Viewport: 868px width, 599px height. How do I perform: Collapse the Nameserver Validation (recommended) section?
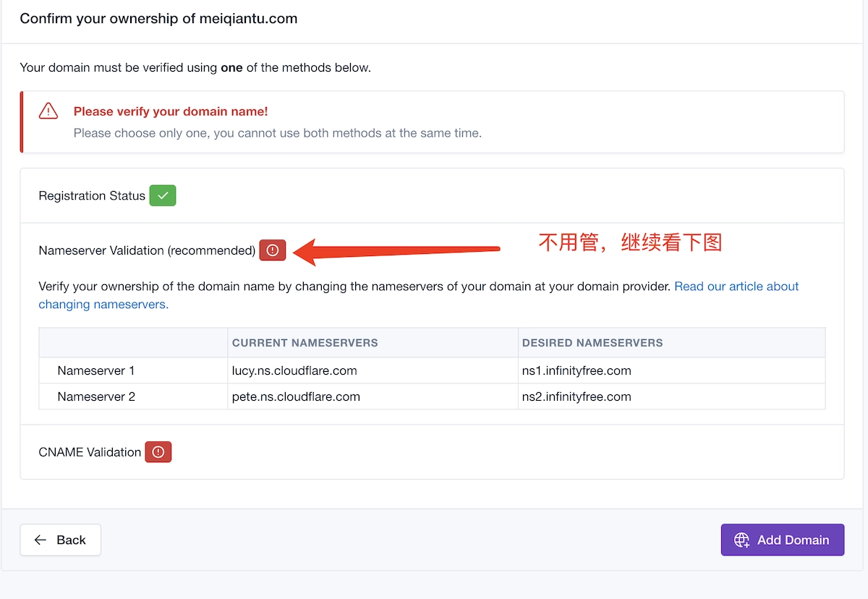pyautogui.click(x=147, y=250)
